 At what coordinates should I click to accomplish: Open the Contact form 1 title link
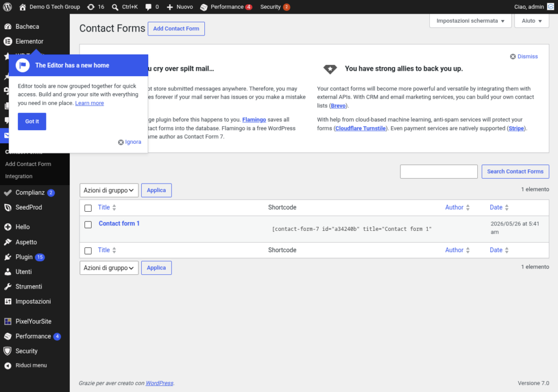119,223
